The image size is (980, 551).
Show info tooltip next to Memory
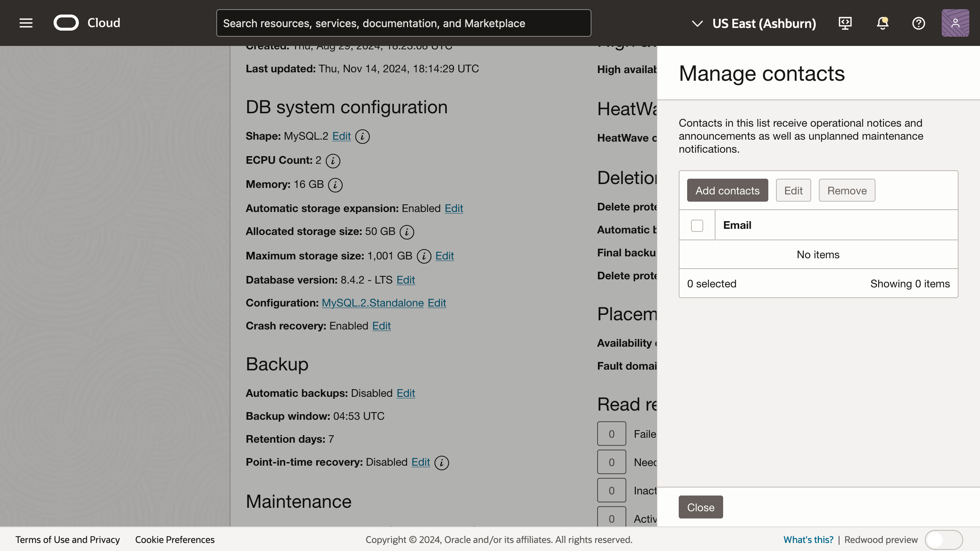[x=335, y=185]
